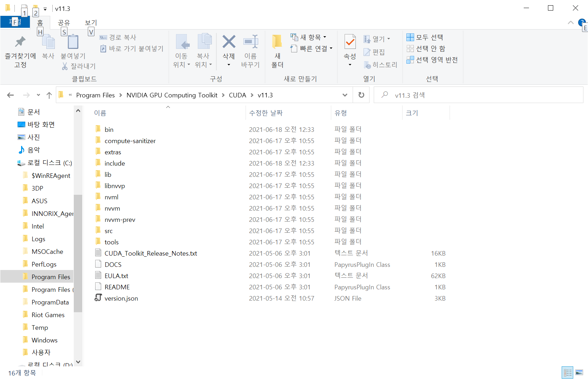This screenshot has width=588, height=379.
Task: Select the README file
Action: point(117,287)
